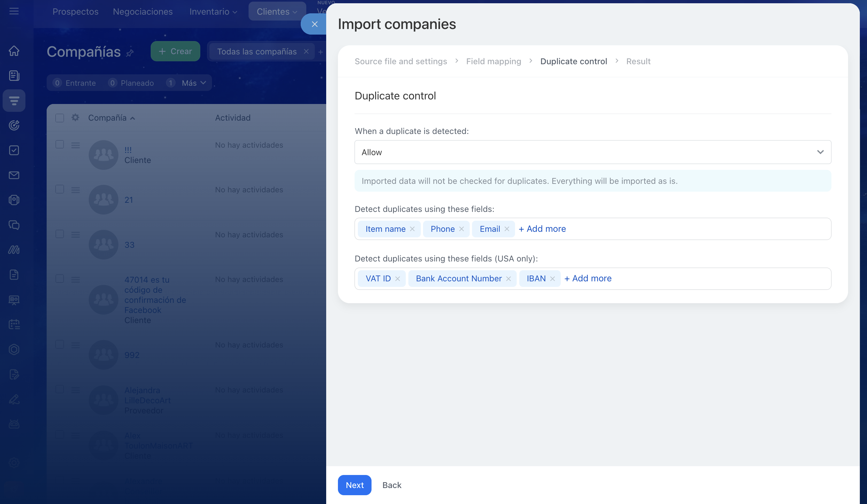Open the chat bubbles icon in sidebar

(14, 225)
